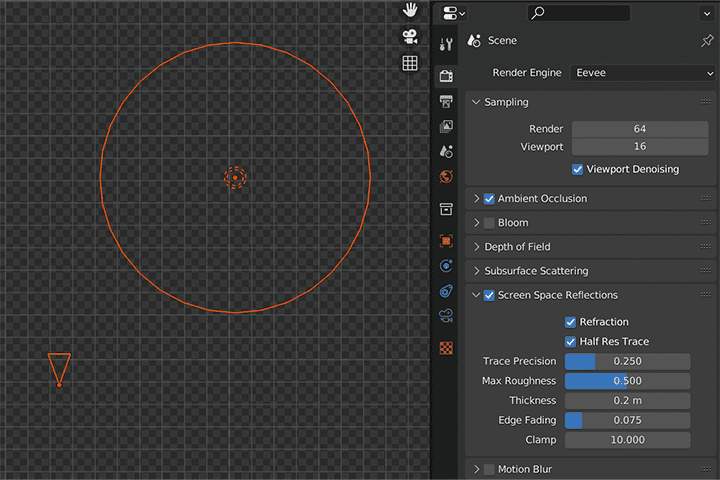The height and width of the screenshot is (480, 720).
Task: Open the Scene properties tab
Action: (446, 151)
